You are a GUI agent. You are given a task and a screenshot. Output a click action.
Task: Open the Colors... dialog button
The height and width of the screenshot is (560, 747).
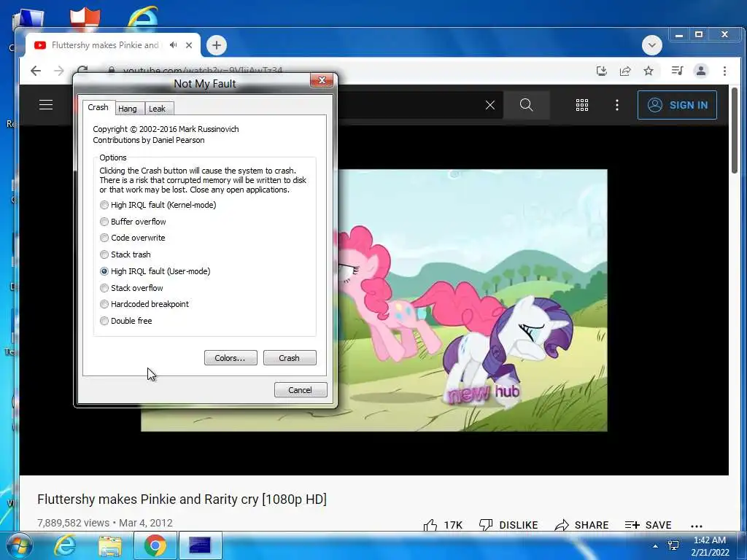click(x=231, y=357)
